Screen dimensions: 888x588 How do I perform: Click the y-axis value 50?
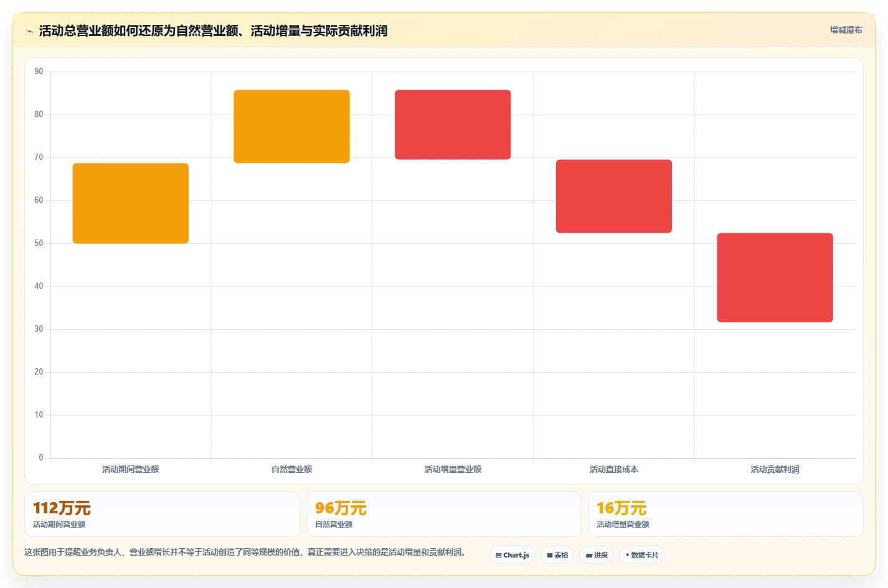point(39,243)
